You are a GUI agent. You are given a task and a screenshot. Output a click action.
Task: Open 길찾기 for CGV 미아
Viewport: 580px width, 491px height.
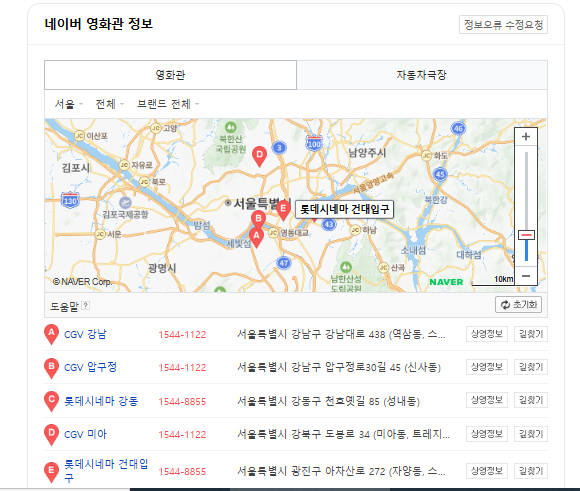coord(531,434)
